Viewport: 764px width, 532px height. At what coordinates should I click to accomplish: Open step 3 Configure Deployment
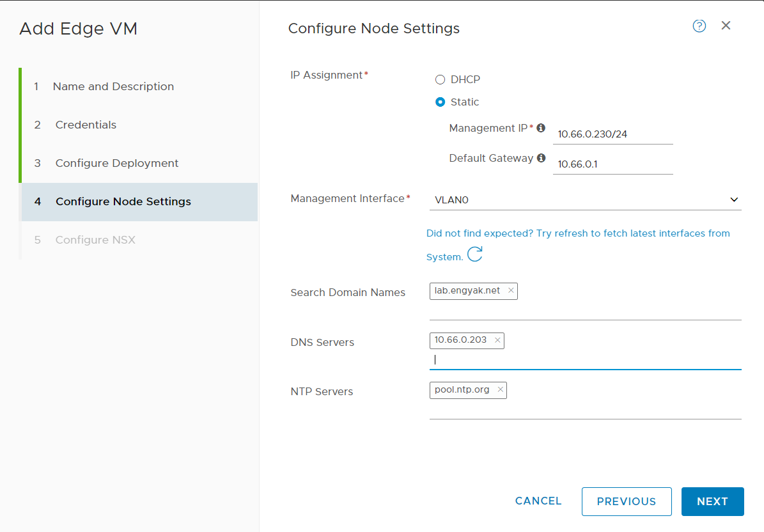point(116,163)
